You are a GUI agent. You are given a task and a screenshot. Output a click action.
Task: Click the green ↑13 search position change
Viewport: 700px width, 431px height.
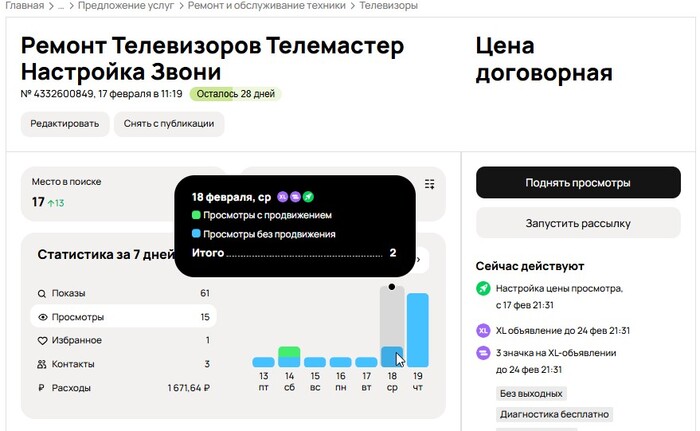(x=56, y=203)
